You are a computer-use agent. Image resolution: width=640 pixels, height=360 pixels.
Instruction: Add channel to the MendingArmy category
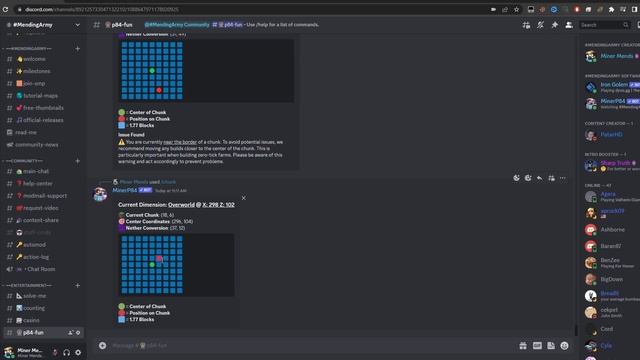pos(78,49)
